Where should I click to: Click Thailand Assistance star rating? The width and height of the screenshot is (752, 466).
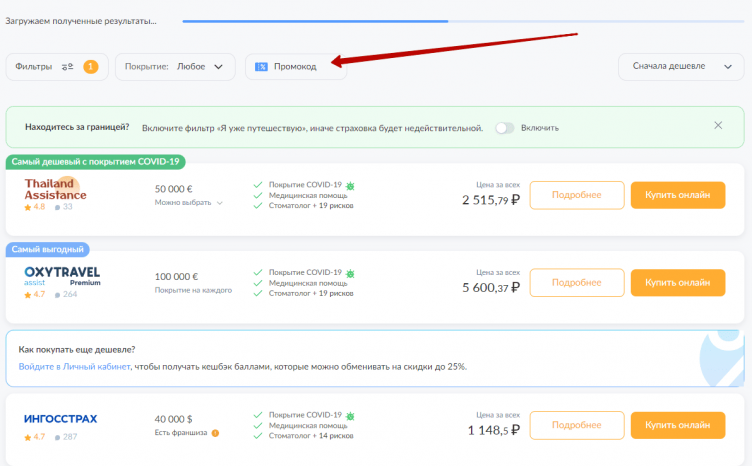(x=35, y=207)
